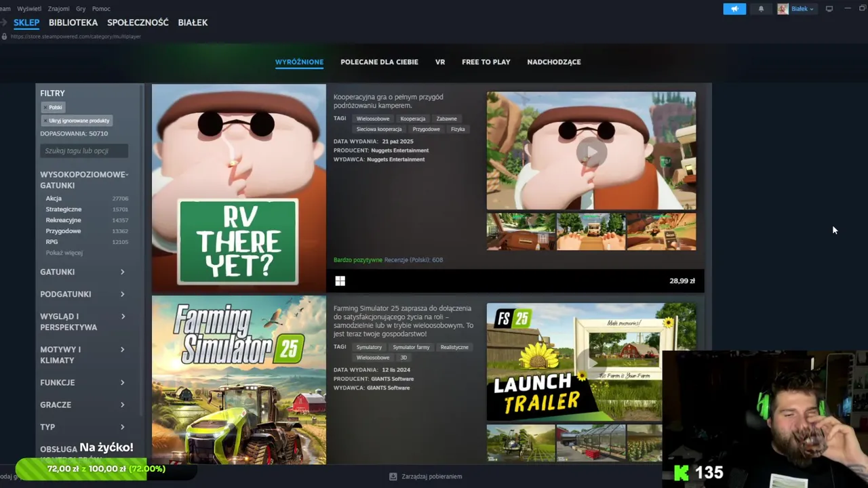Open the Gry menu
The width and height of the screenshot is (868, 488).
81,9
